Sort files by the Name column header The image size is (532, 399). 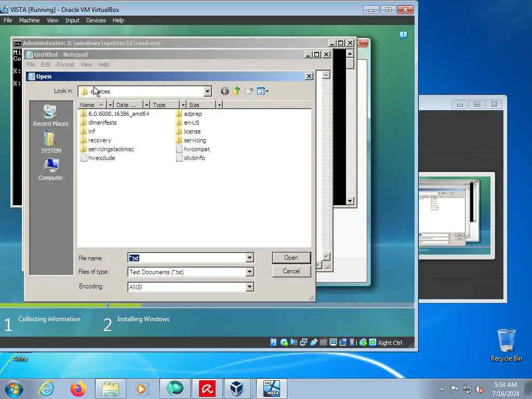point(92,105)
